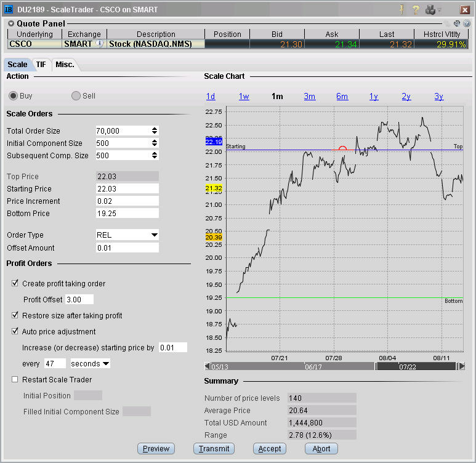Click the CSCO underlying cell

tap(34, 44)
